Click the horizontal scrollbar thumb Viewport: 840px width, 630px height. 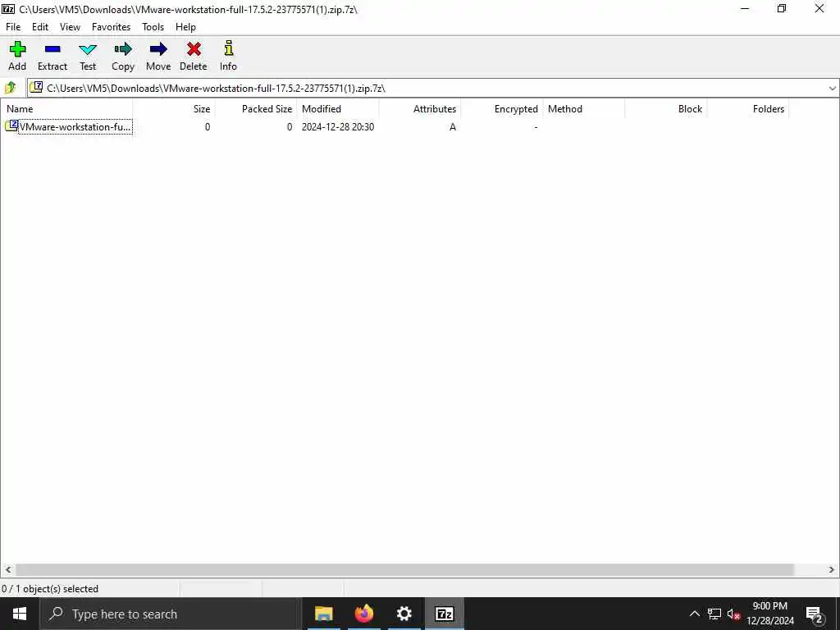tap(404, 569)
